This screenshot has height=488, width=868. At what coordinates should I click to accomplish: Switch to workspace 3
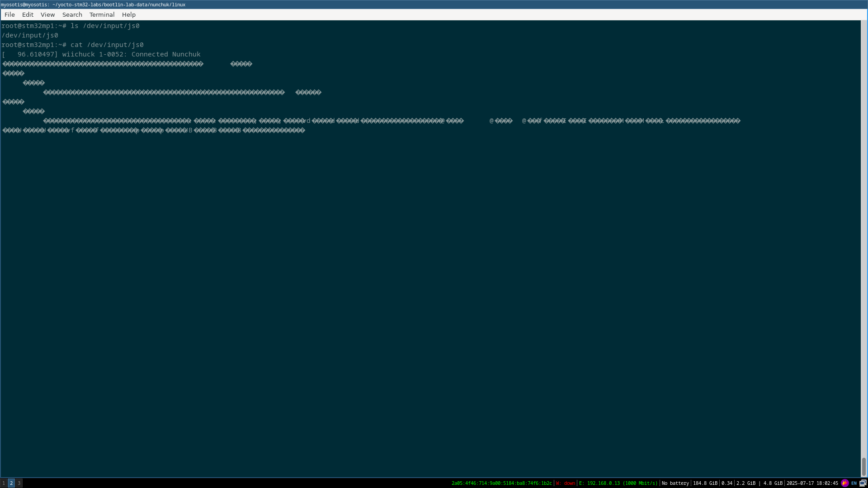(x=19, y=483)
